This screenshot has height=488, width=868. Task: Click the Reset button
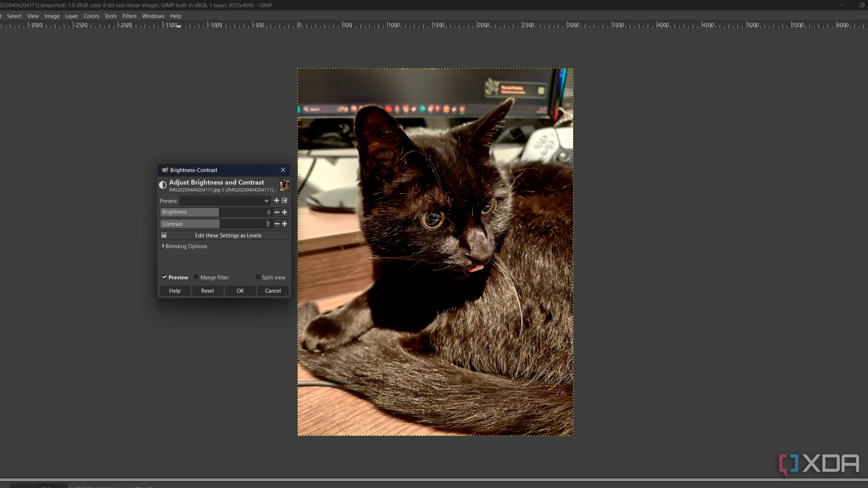pos(207,291)
